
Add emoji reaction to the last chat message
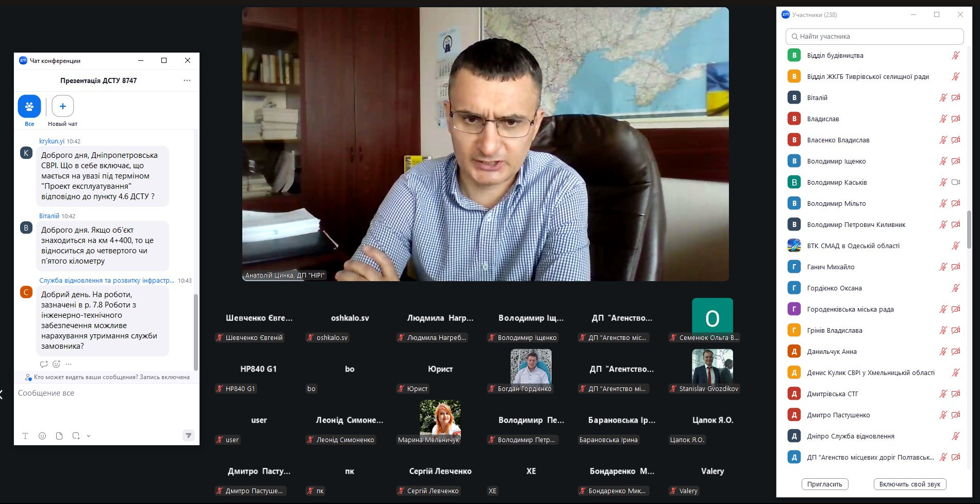[x=56, y=364]
